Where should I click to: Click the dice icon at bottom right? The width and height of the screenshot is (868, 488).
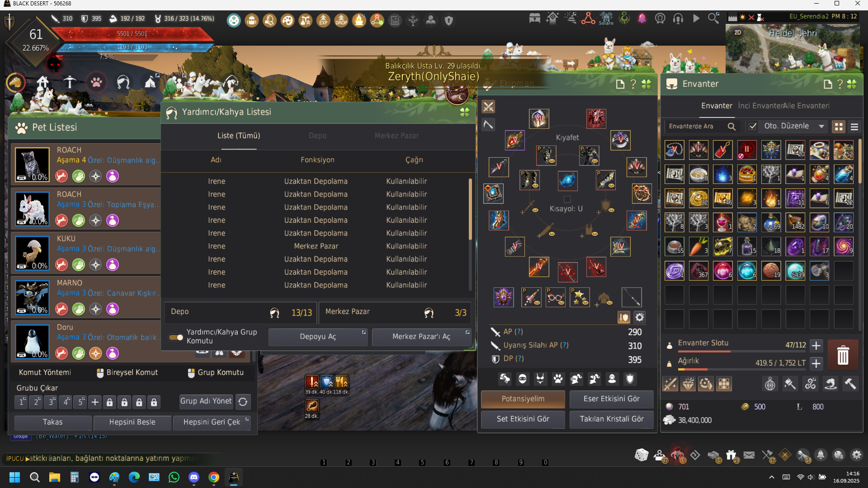pyautogui.click(x=641, y=455)
